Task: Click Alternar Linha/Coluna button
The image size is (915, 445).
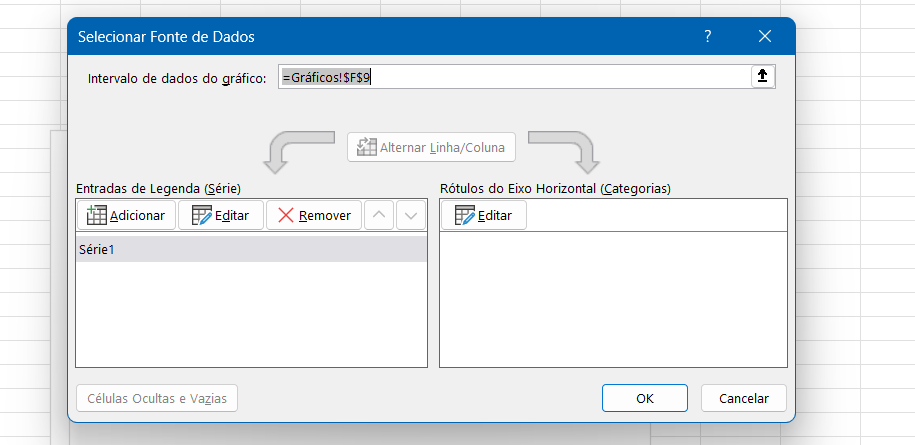Action: tap(431, 147)
